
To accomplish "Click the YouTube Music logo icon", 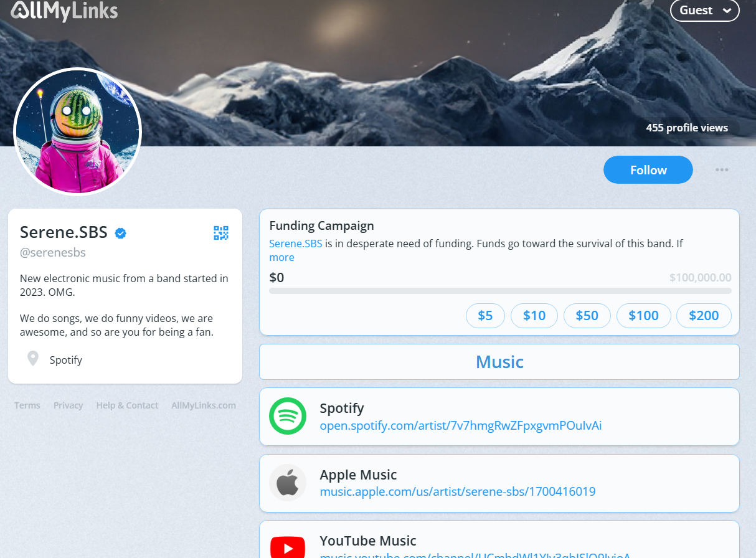I will pos(288,547).
